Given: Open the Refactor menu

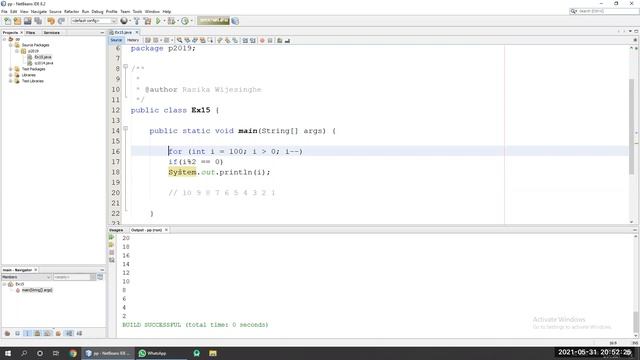Looking at the screenshot, I should click(x=71, y=11).
